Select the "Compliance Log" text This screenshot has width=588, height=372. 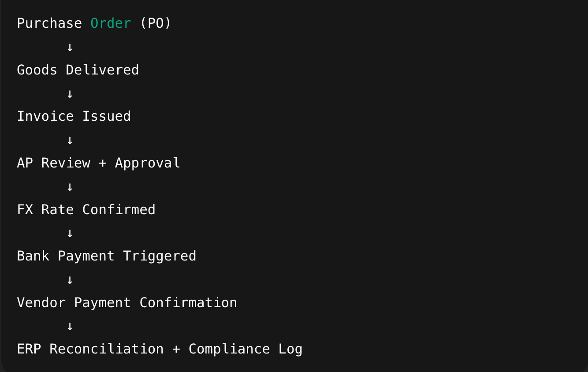tap(246, 350)
